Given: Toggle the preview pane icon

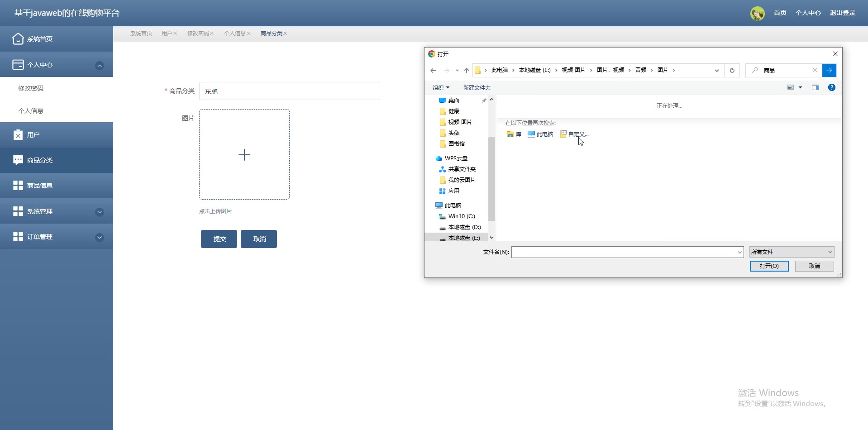Looking at the screenshot, I should coord(815,87).
